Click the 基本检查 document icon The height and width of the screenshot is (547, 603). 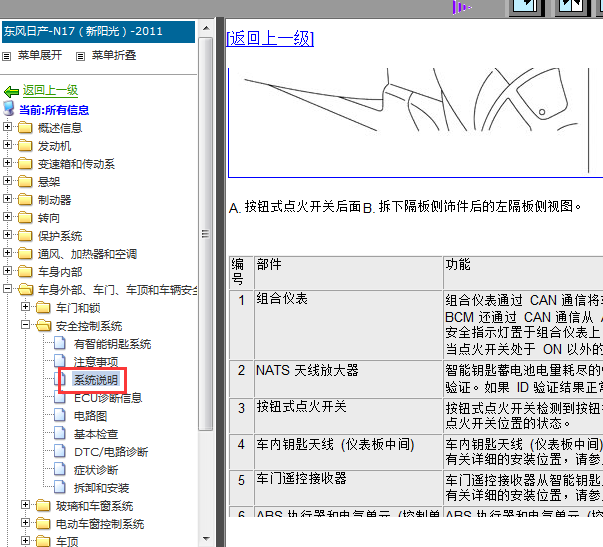60,433
